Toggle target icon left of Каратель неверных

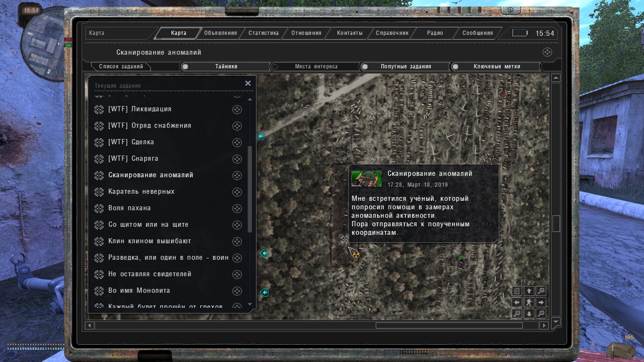[99, 192]
